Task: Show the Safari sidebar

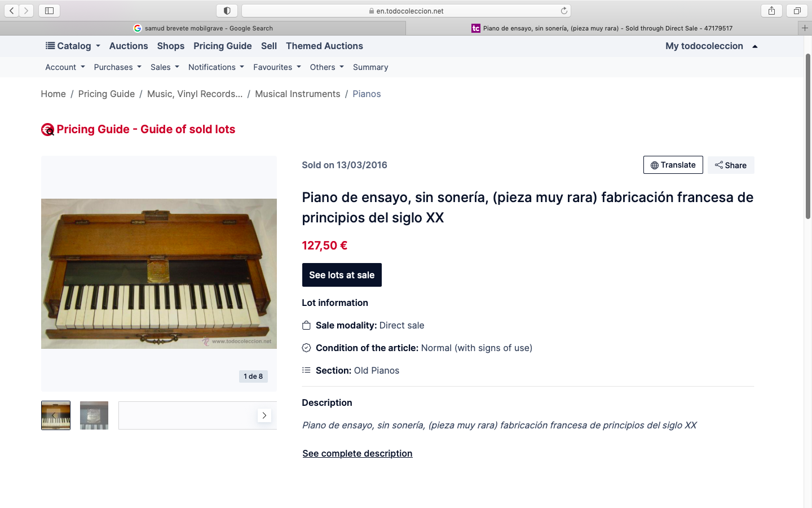Action: [x=49, y=11]
